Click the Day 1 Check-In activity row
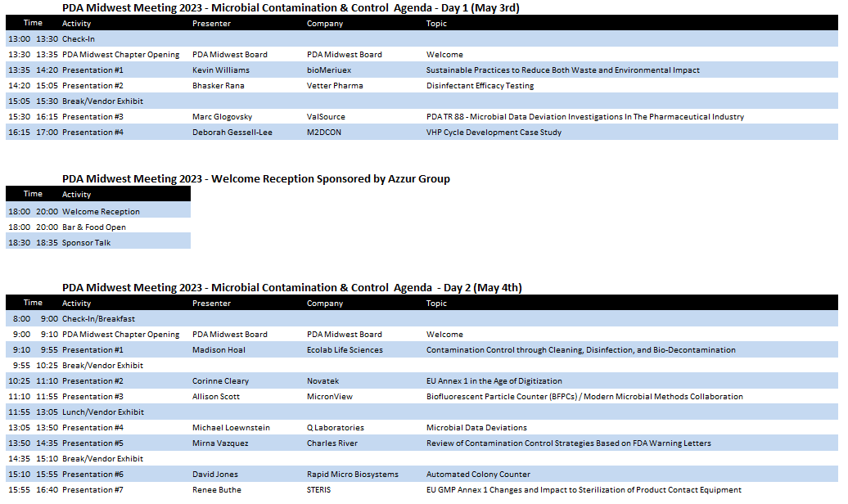Screen dimensions: 848x504 (x=422, y=39)
